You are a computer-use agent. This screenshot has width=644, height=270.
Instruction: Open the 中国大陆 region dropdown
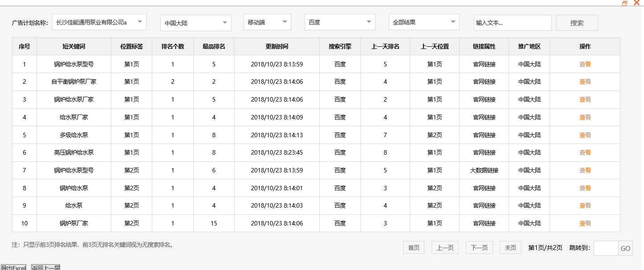(x=196, y=22)
